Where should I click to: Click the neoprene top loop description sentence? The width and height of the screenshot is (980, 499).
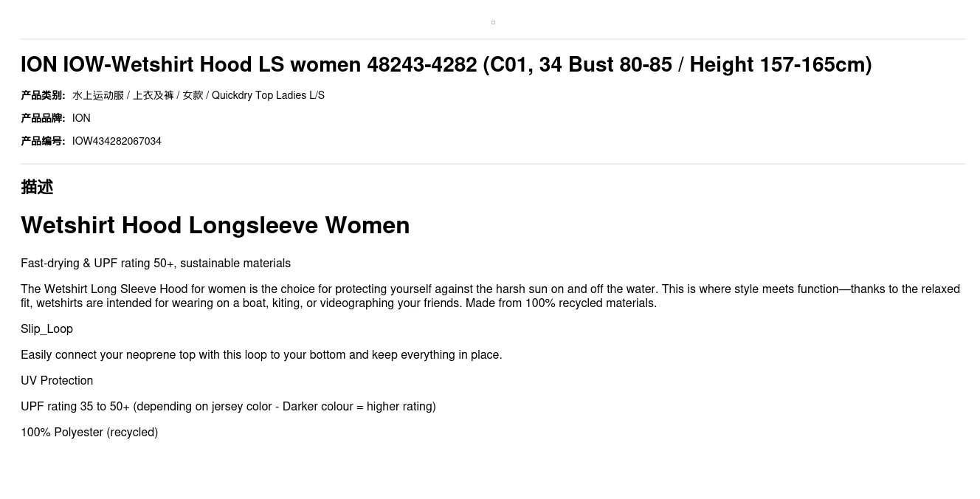261,355
